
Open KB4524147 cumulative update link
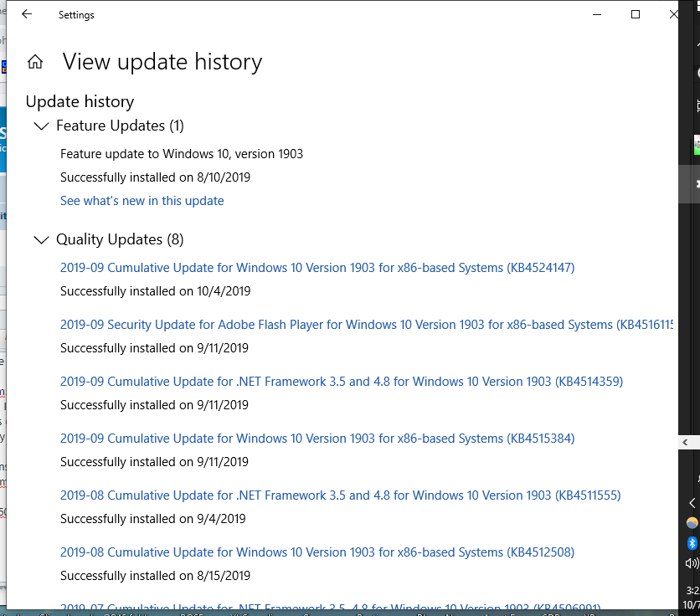317,268
